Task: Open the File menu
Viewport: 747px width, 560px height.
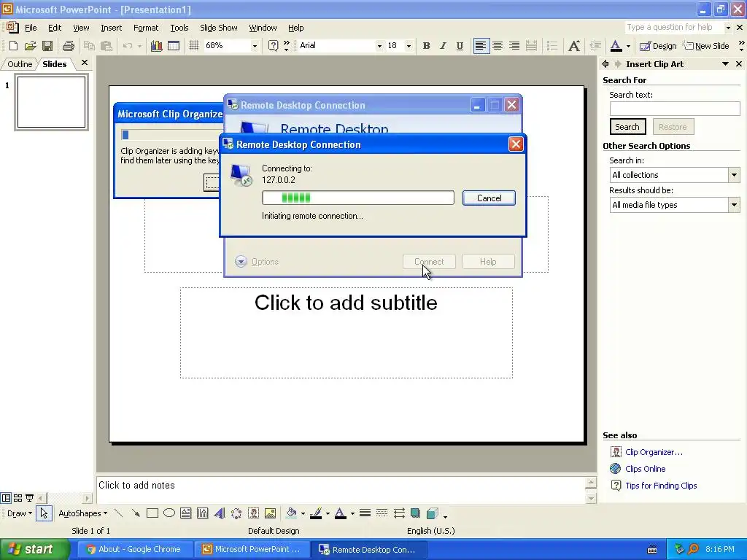Action: point(31,28)
